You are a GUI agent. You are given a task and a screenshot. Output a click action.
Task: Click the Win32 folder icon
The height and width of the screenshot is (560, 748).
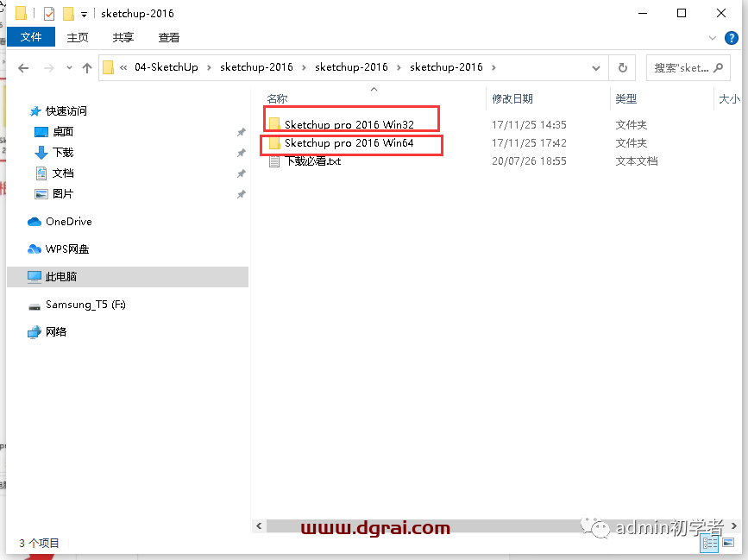[x=274, y=124]
